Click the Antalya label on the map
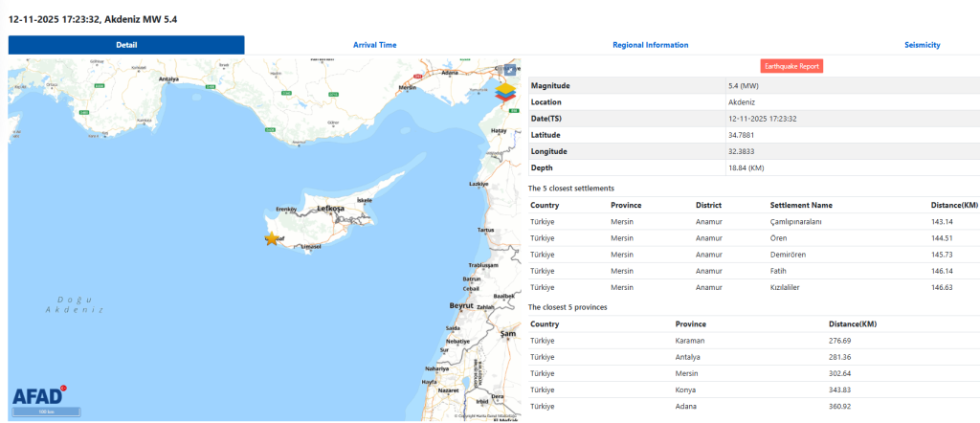The image size is (980, 423). [169, 79]
